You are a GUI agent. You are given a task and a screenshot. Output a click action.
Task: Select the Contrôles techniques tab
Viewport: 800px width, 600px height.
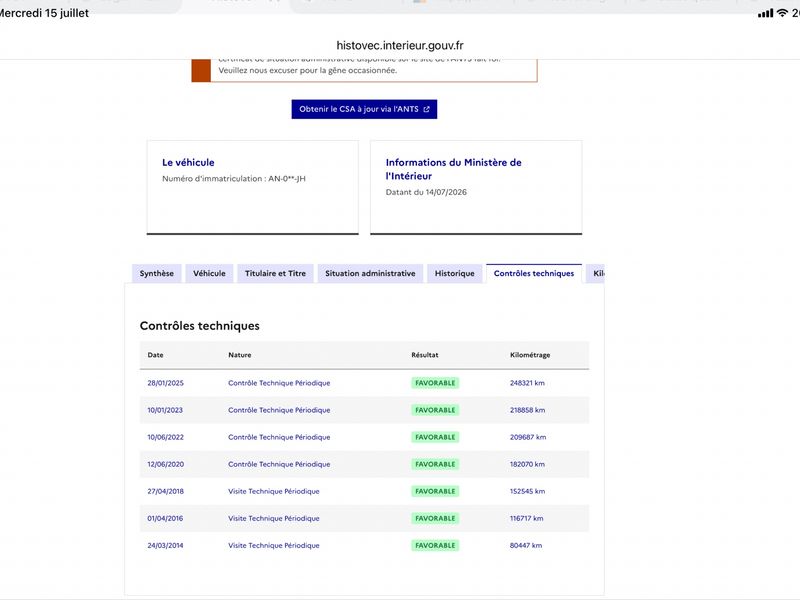(x=534, y=273)
